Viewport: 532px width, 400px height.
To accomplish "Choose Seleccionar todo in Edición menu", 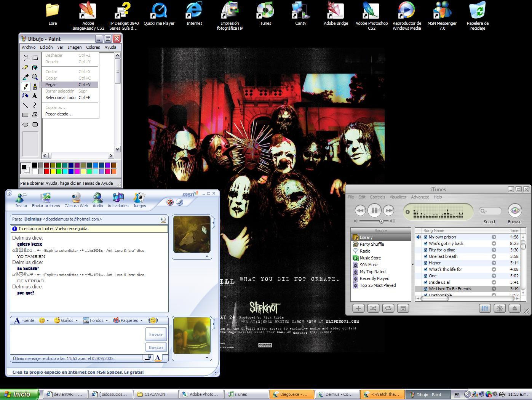I will [70, 98].
